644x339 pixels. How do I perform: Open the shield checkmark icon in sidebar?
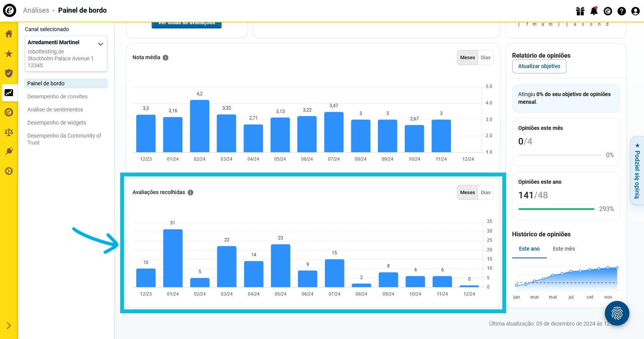point(9,73)
